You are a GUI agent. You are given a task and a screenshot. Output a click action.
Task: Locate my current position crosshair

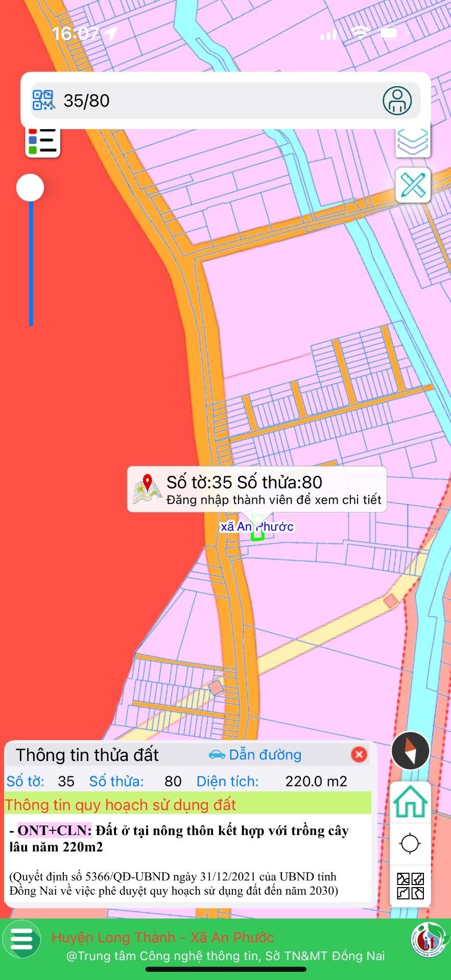click(410, 844)
